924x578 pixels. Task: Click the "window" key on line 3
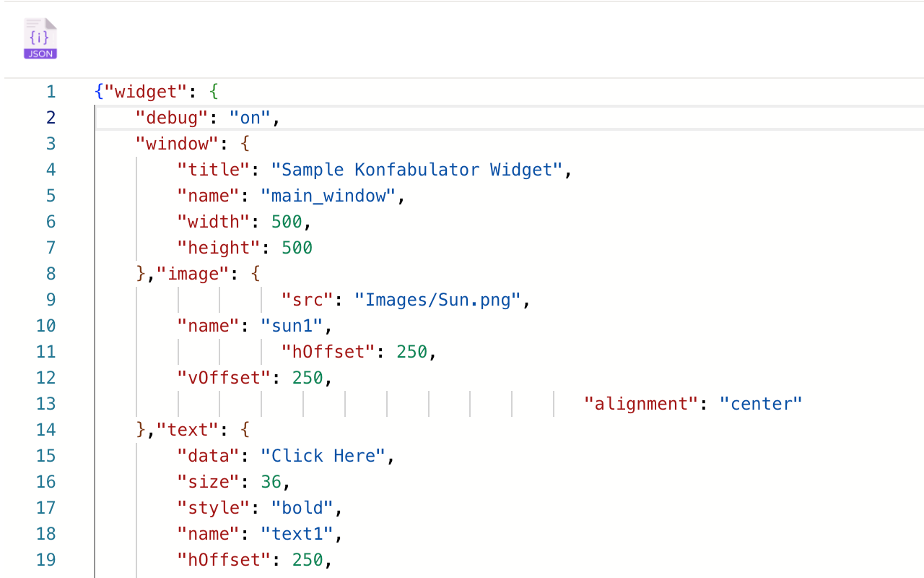[178, 144]
